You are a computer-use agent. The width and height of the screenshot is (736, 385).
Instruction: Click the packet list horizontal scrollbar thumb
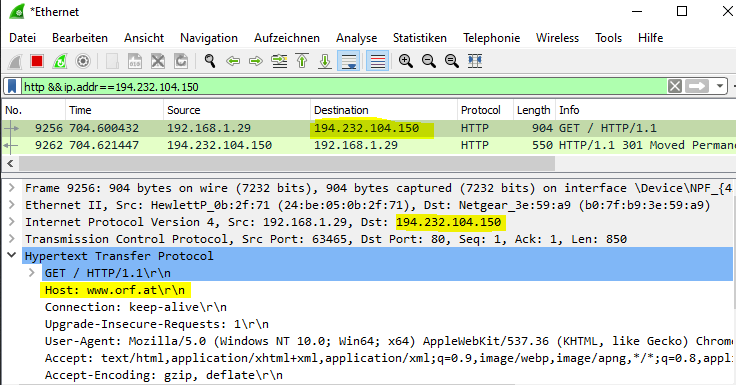286,164
